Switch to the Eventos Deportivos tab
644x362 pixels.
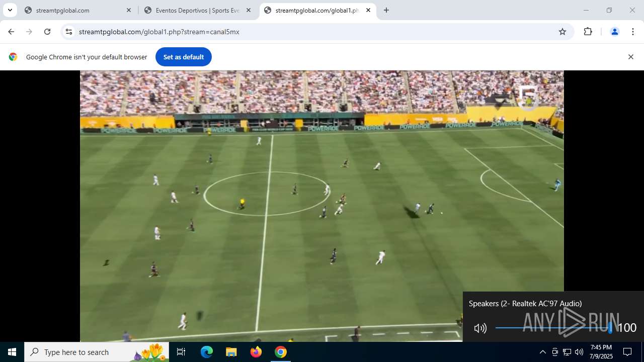pyautogui.click(x=197, y=10)
